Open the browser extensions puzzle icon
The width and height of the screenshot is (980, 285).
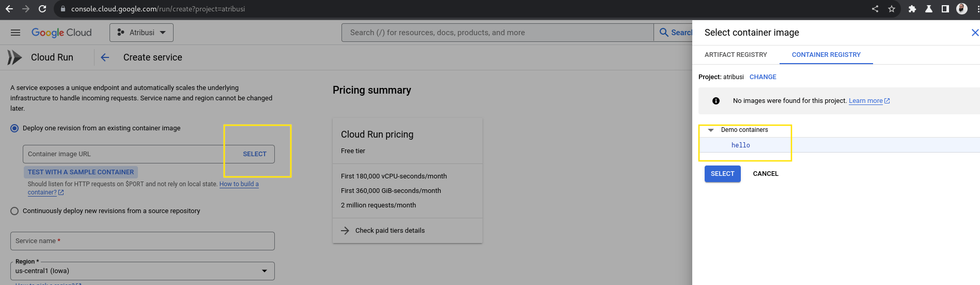pos(912,9)
